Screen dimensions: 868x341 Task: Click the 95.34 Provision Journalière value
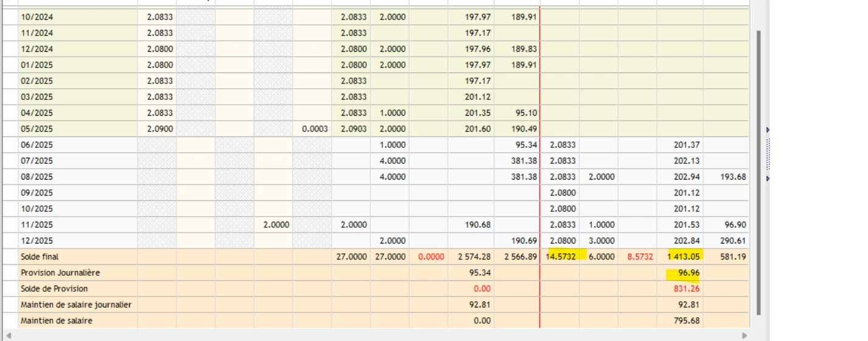[471, 273]
